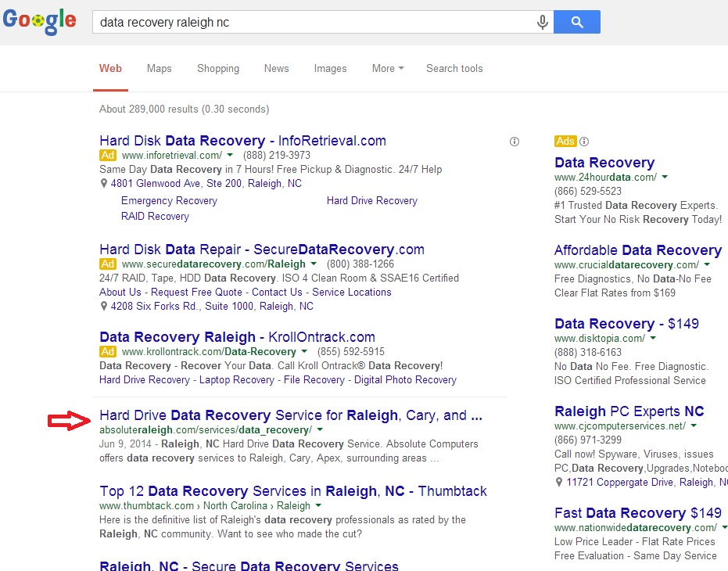Viewport: 728px width, 571px height.
Task: Expand dropdown arrow after crucialdatarecovery.com/
Action: click(x=707, y=265)
